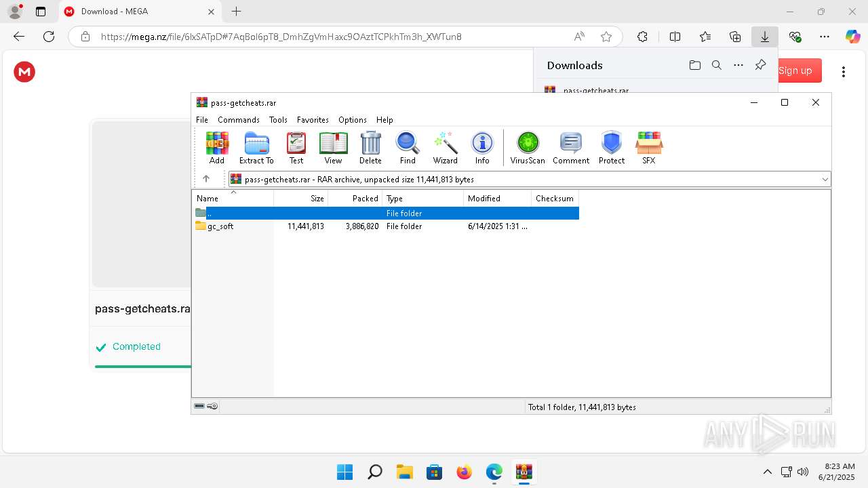Screen dimensions: 868x488
Task: Select the parent folder '..' row
Action: tap(387, 213)
